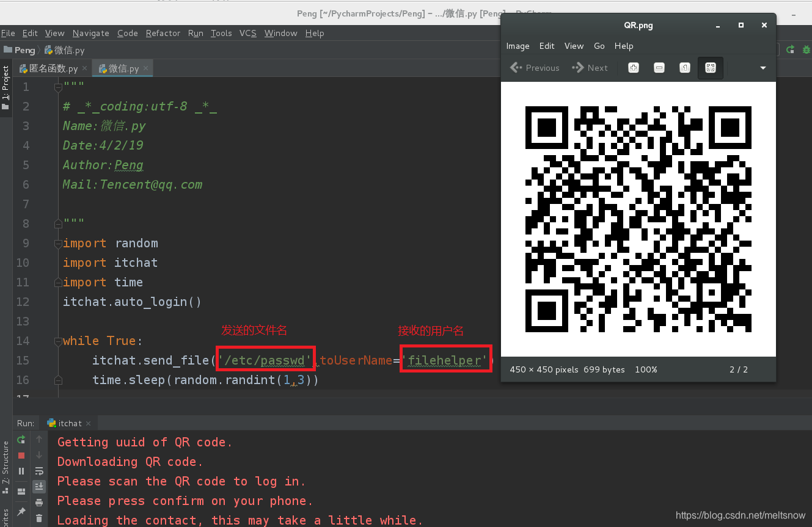This screenshot has height=527, width=812.
Task: Click fold end marker at line 16
Action: point(58,379)
